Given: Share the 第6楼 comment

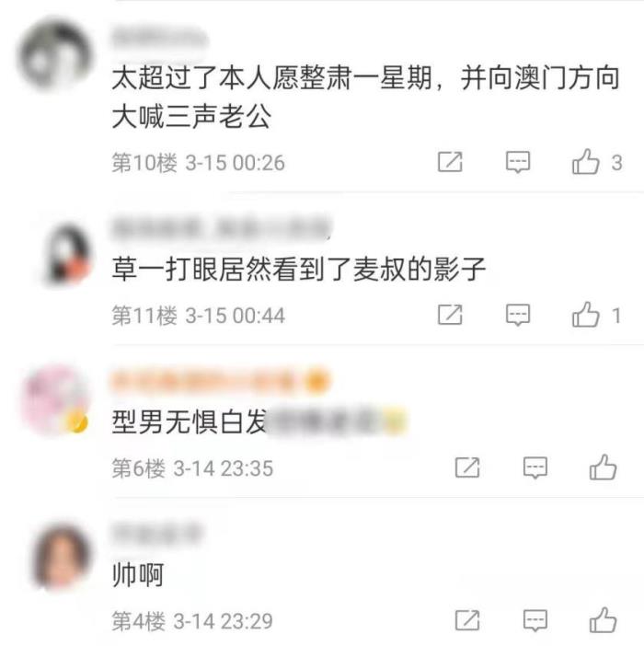Looking at the screenshot, I should point(467,467).
